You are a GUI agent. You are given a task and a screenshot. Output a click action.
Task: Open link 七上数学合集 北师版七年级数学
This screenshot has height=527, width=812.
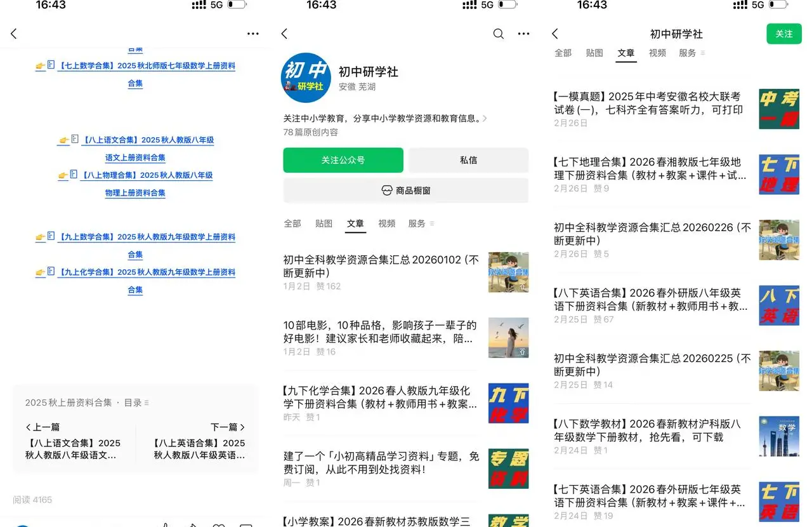136,74
